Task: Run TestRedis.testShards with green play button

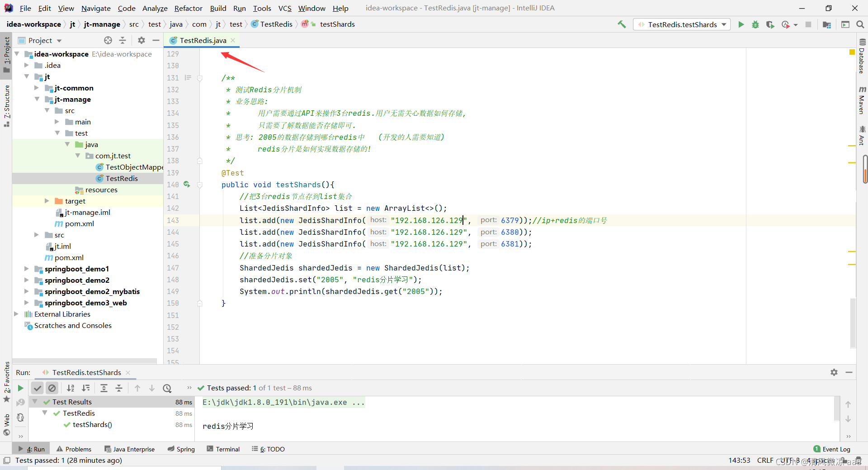Action: (741, 24)
